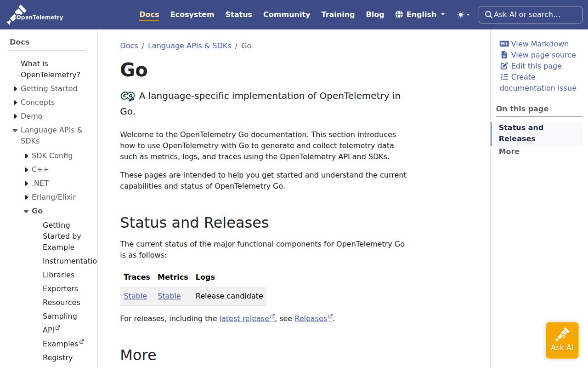588x368 pixels.
Task: Open the Exporters sidebar page
Action: click(x=60, y=288)
